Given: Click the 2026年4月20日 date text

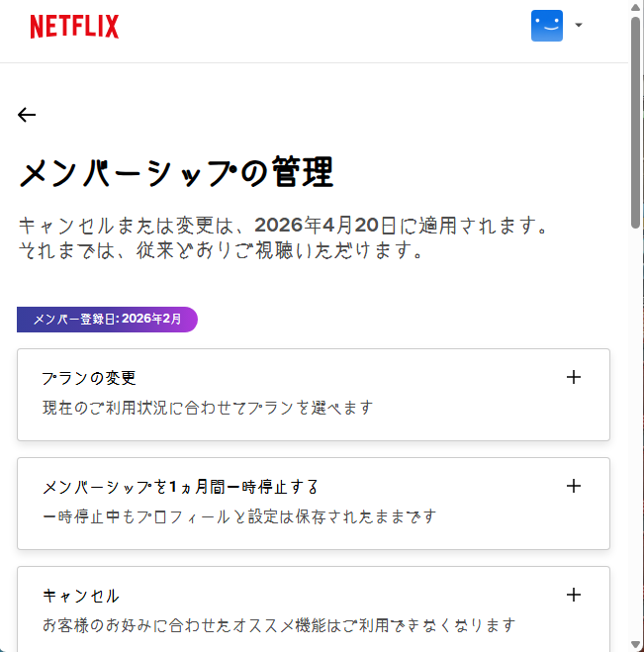Looking at the screenshot, I should click(326, 226).
